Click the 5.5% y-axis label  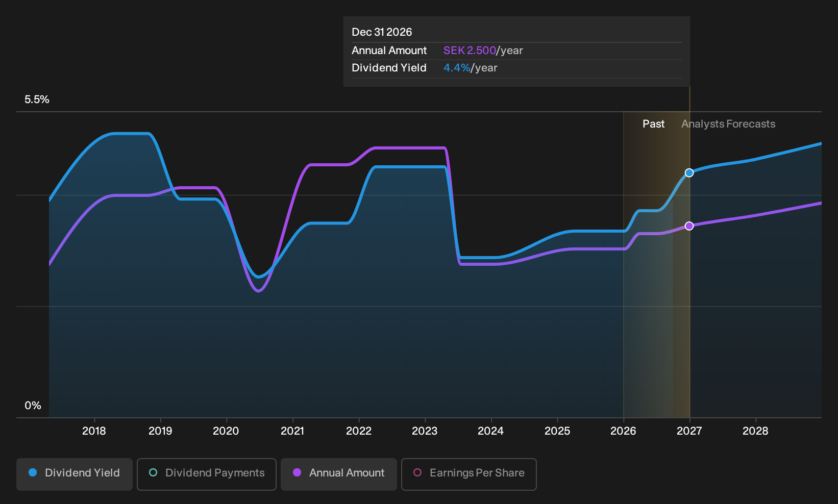(37, 99)
